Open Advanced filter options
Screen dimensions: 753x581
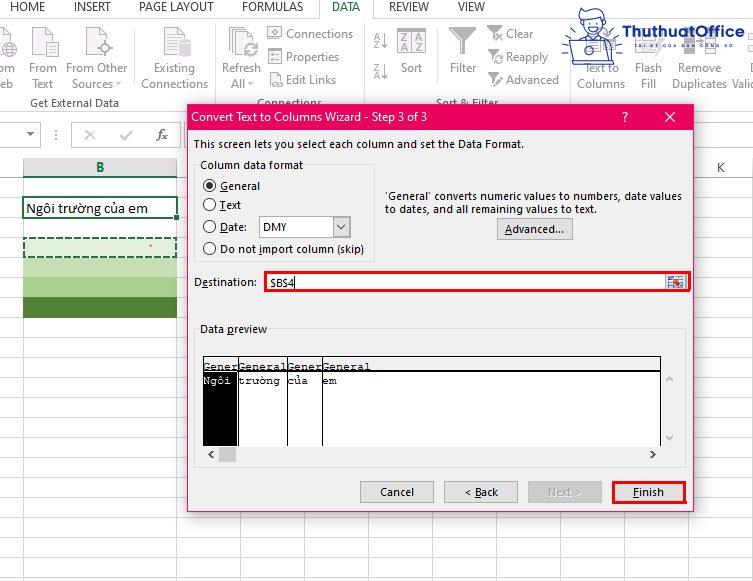coord(523,80)
